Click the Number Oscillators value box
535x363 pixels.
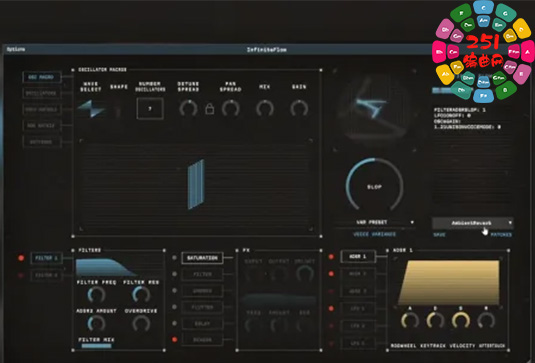pos(150,108)
